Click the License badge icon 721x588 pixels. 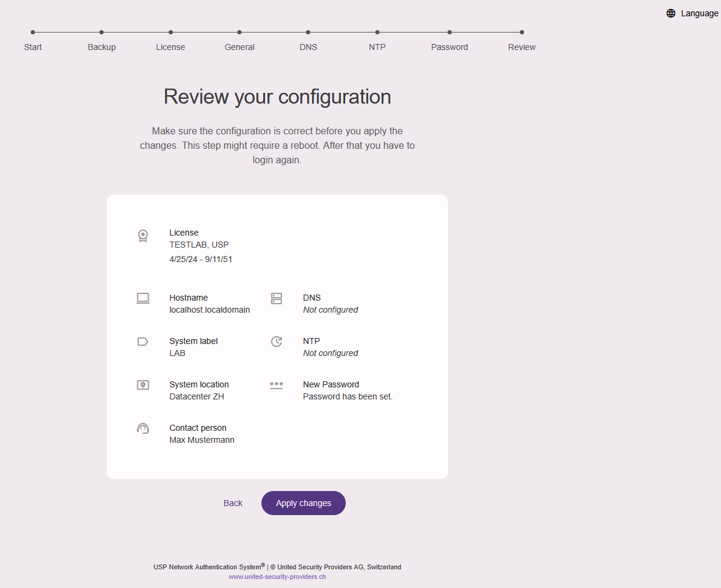point(143,236)
